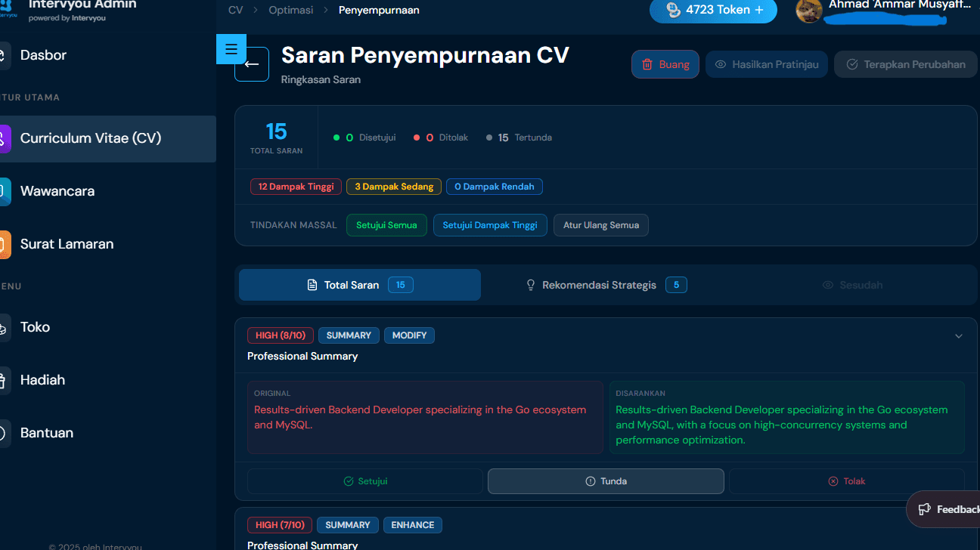Click the back arrow button
This screenshot has width=980, height=550.
tap(252, 64)
